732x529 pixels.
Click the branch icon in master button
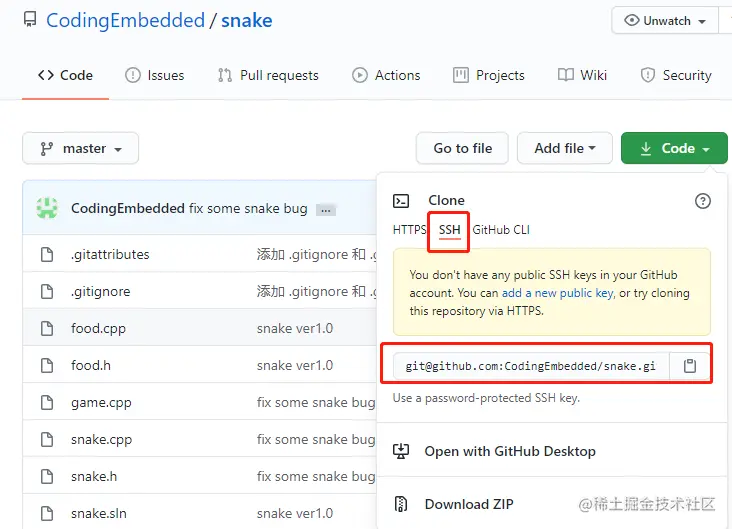(x=46, y=148)
